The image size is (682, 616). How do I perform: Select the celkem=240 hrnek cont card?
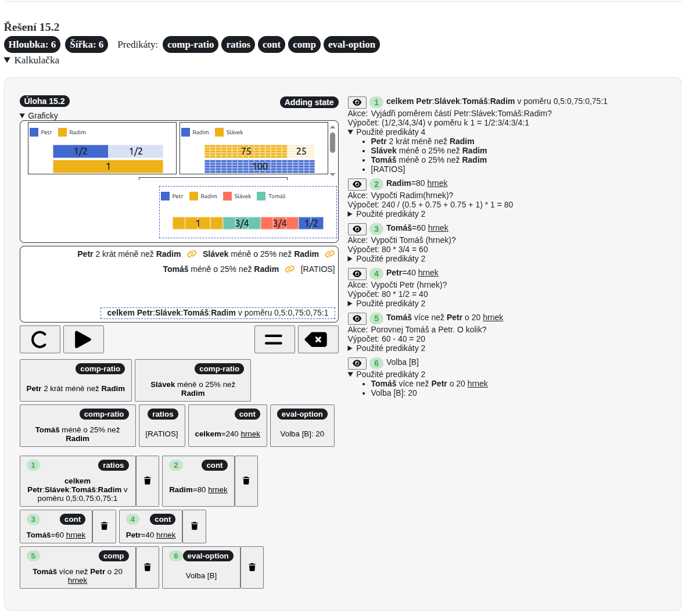[227, 426]
